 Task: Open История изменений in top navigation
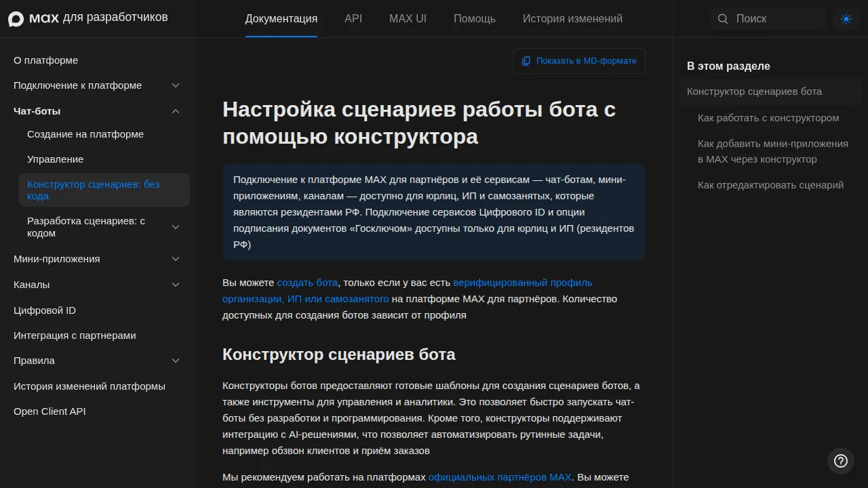[x=572, y=19]
